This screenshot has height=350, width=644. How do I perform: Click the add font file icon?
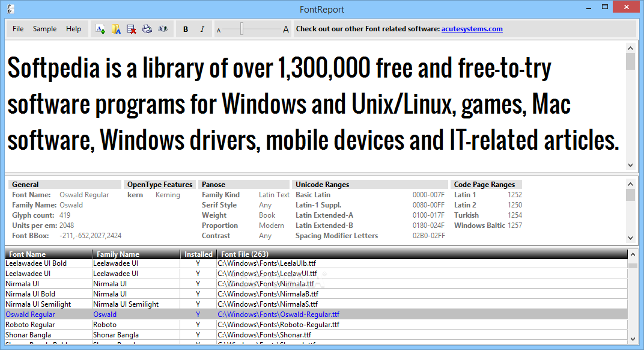100,29
